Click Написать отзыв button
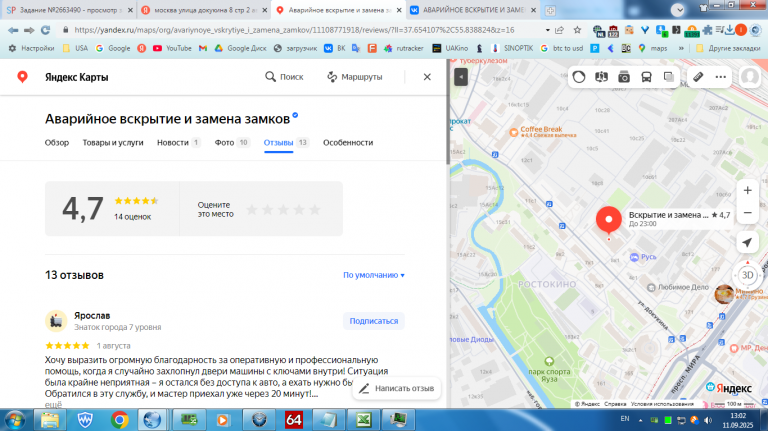Image resolution: width=768 pixels, height=431 pixels. [397, 388]
